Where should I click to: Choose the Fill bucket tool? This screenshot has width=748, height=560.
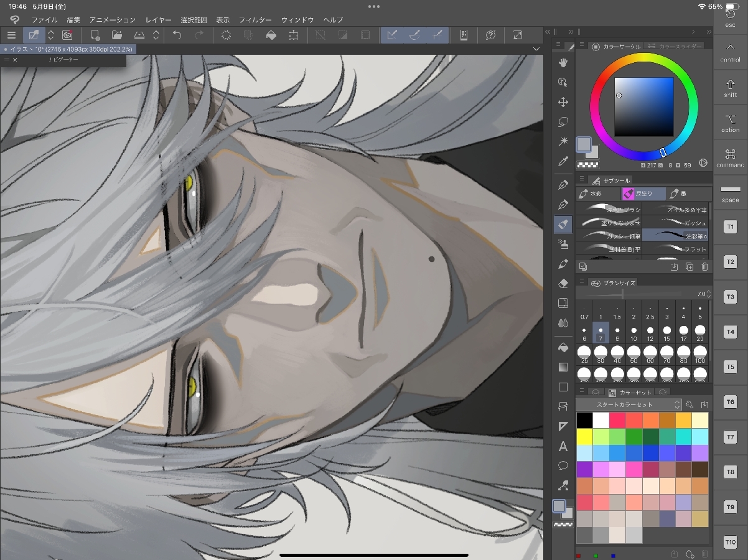[x=563, y=347]
